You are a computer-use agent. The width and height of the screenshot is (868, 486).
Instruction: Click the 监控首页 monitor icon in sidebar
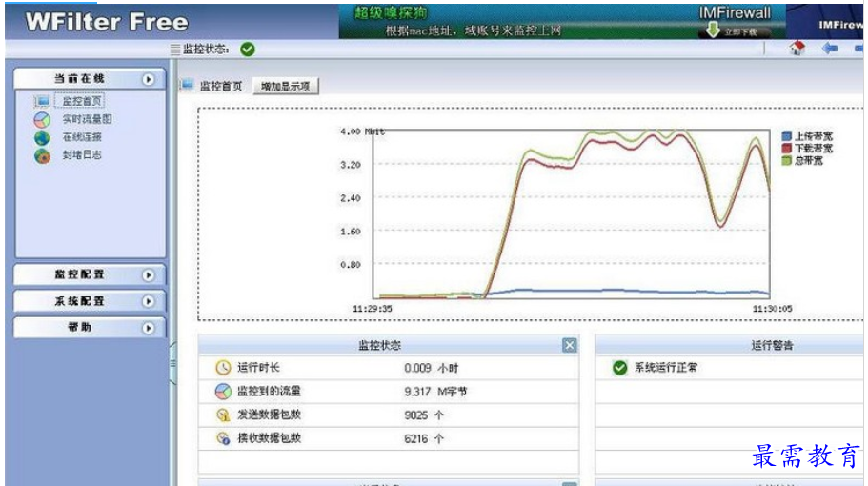point(42,101)
